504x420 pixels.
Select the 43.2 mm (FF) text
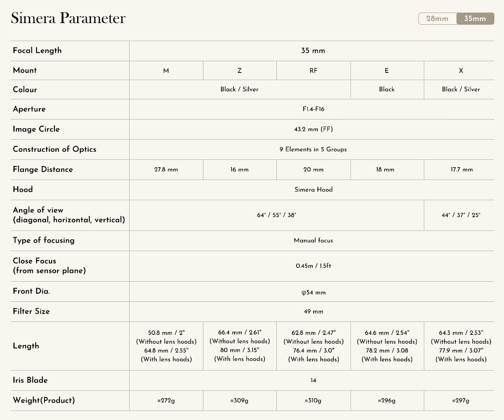point(313,129)
